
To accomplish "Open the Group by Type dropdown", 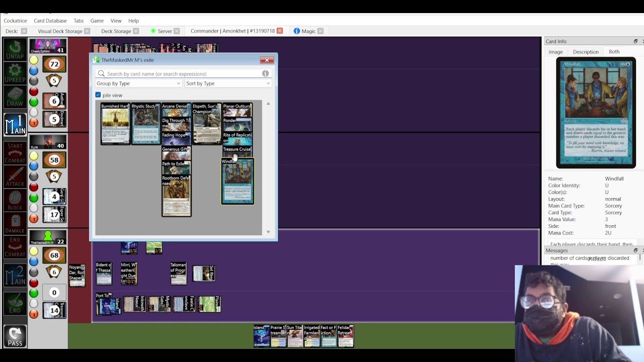I will pos(138,83).
